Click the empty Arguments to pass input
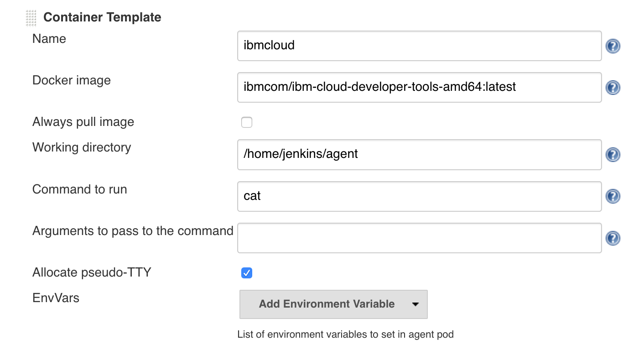644x345 pixels. (x=420, y=238)
